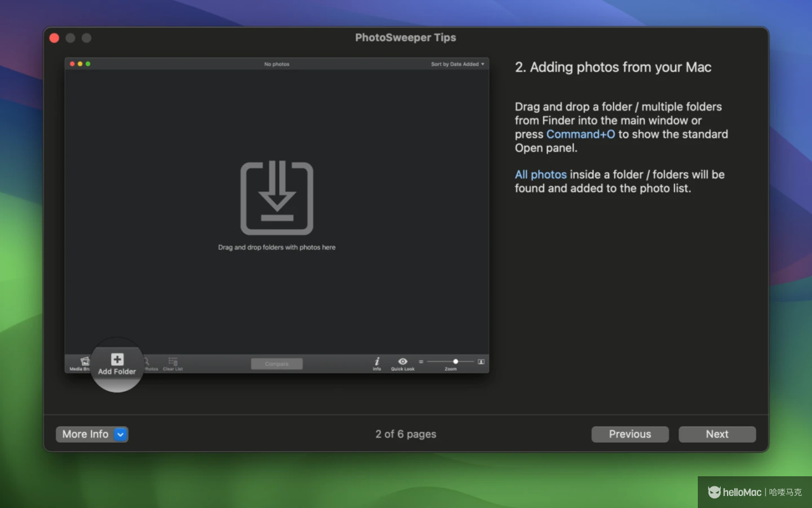Click large thumbnail icon right of Zoom slider
Image resolution: width=812 pixels, height=508 pixels.
coord(481,361)
